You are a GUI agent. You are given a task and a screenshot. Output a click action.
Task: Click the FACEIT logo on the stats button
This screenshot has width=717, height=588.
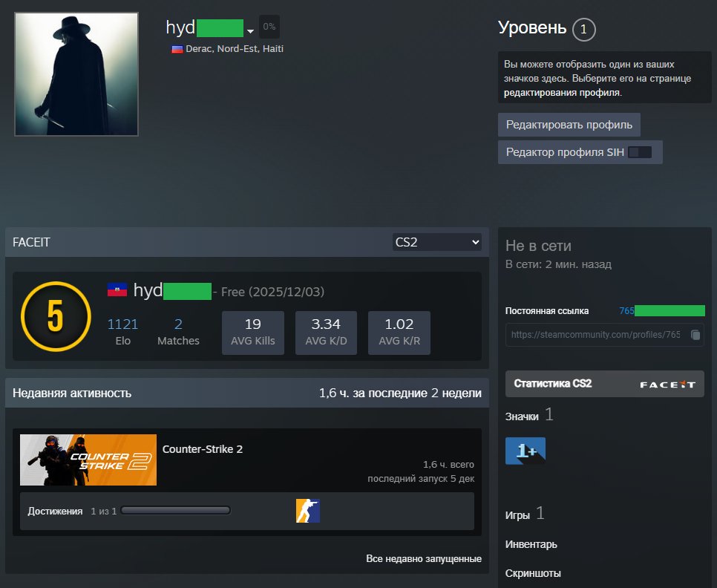(x=669, y=384)
